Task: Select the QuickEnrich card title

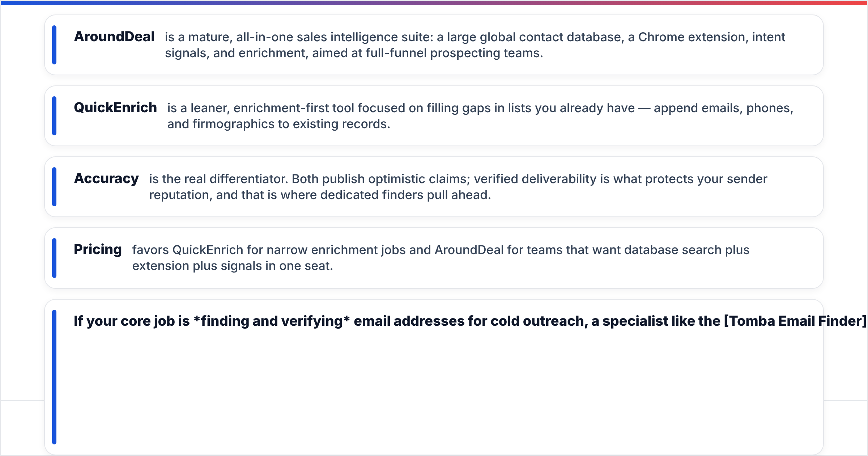Action: [x=115, y=107]
